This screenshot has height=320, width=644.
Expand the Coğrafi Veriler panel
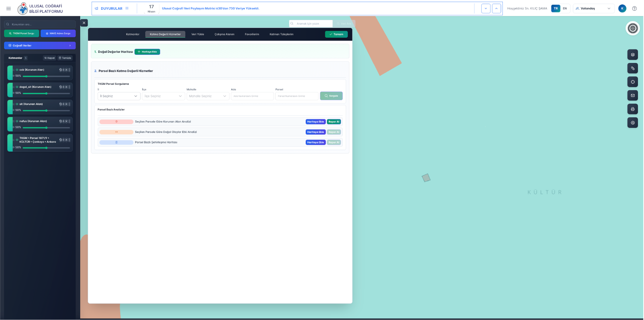40,45
